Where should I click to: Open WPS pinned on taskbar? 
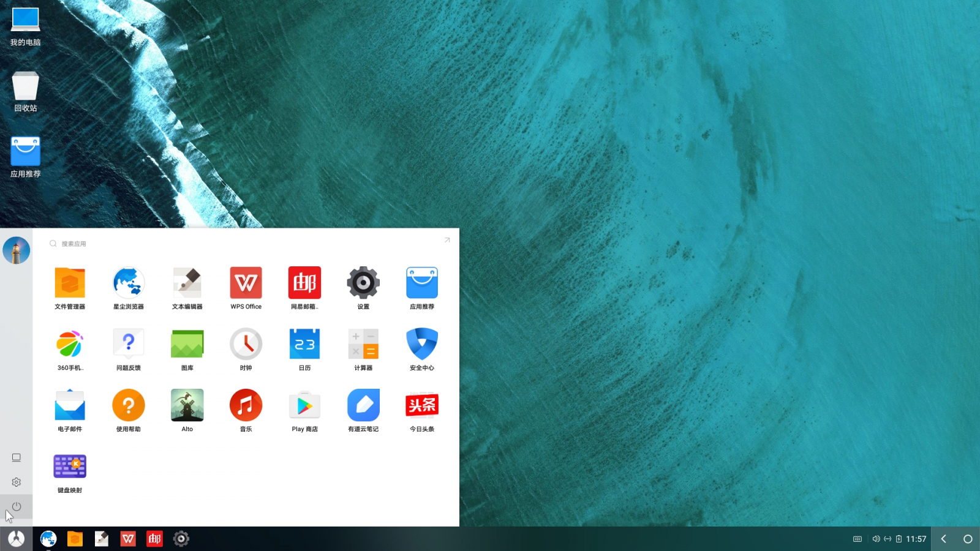pos(128,539)
